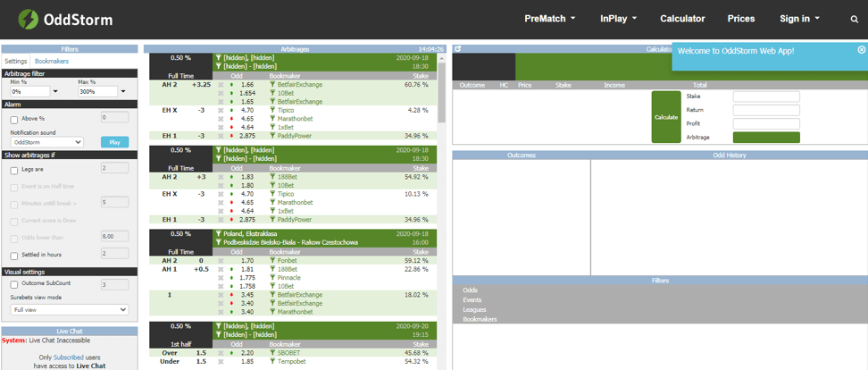Click filter icon beside 188Bet at odd 1.83
The height and width of the screenshot is (370, 868).
pyautogui.click(x=272, y=177)
